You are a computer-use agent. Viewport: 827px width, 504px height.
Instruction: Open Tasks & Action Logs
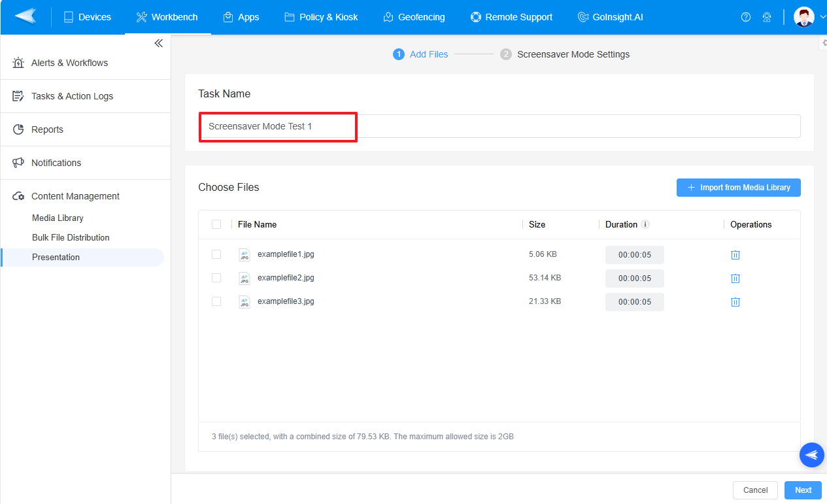72,95
